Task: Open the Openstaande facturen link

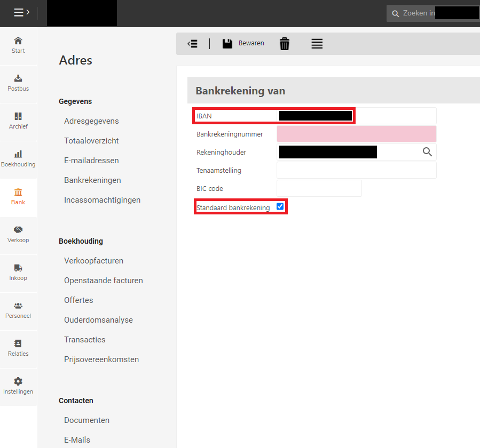Action: pyautogui.click(x=103, y=281)
